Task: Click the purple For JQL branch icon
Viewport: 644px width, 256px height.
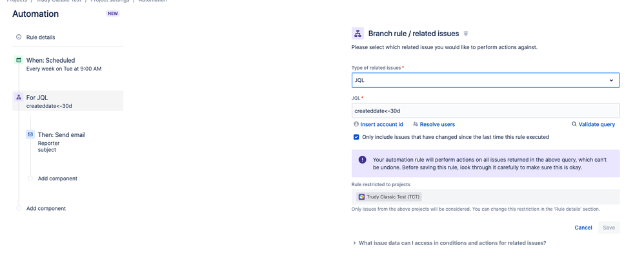Action: [19, 98]
